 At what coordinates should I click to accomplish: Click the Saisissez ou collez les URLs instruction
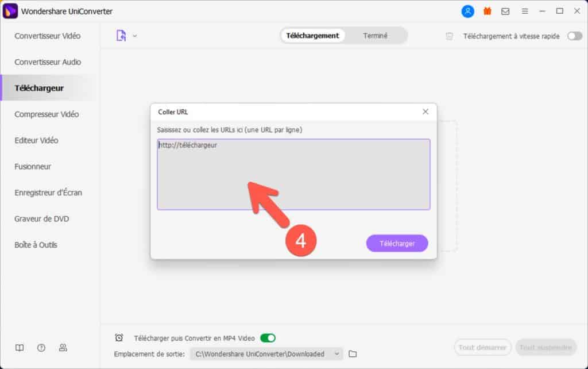click(230, 130)
